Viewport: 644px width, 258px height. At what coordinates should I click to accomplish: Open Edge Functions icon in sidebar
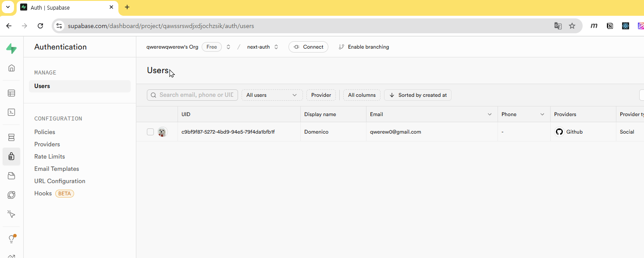[11, 195]
